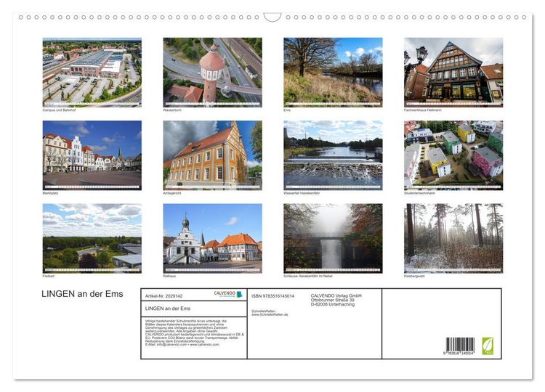545x392 pixels.
Task: Select the Schleuse Hanekenfähr im Nebel photo
Action: (333, 238)
